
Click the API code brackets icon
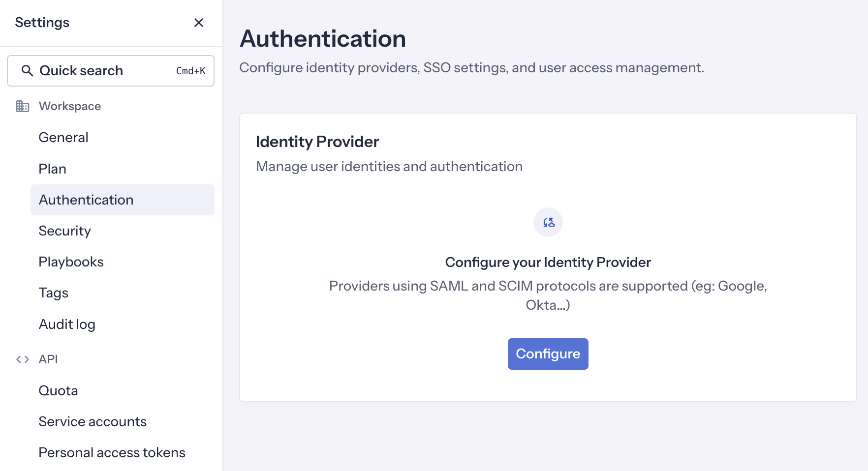[23, 359]
